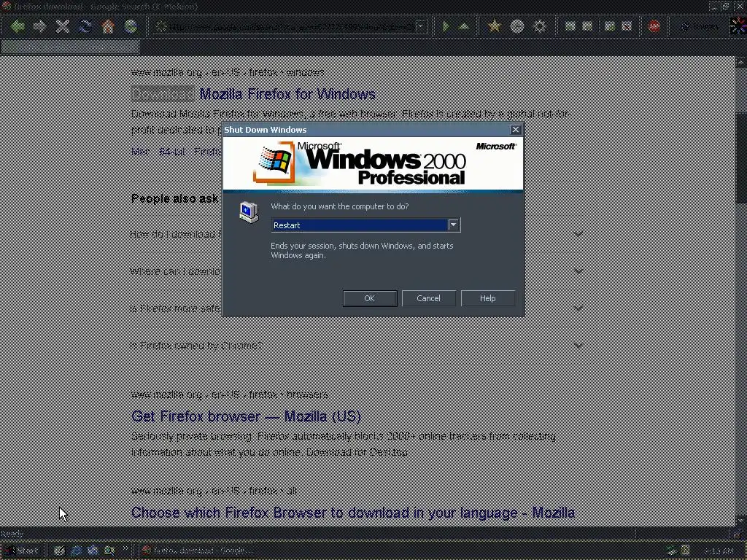Click the 'Mac' sitelink under first result
Image resolution: width=747 pixels, height=560 pixels.
point(140,152)
